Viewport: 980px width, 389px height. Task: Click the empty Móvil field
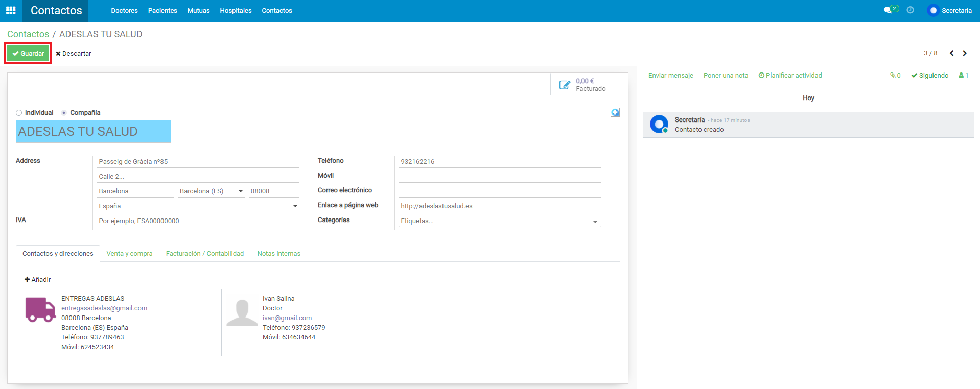point(500,177)
